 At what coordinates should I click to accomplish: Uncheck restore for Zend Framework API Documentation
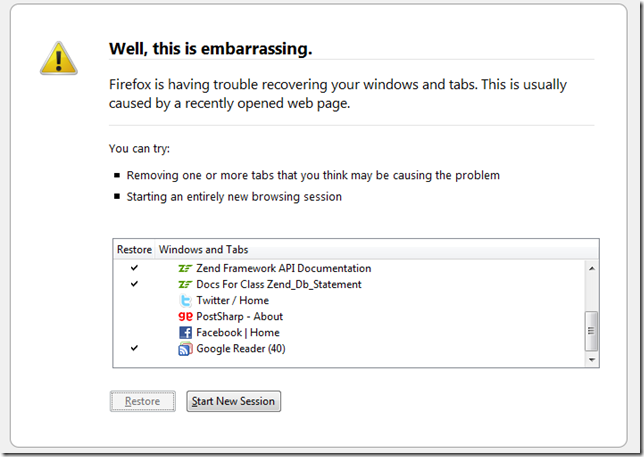click(134, 268)
